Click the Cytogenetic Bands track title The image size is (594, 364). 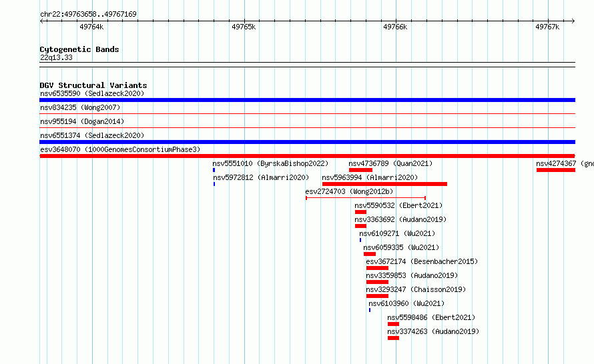tap(79, 49)
